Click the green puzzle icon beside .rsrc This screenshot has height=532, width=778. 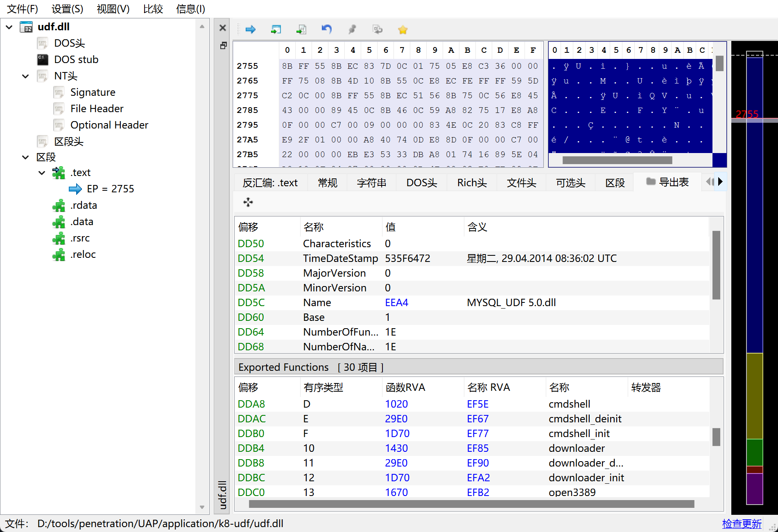tap(59, 238)
